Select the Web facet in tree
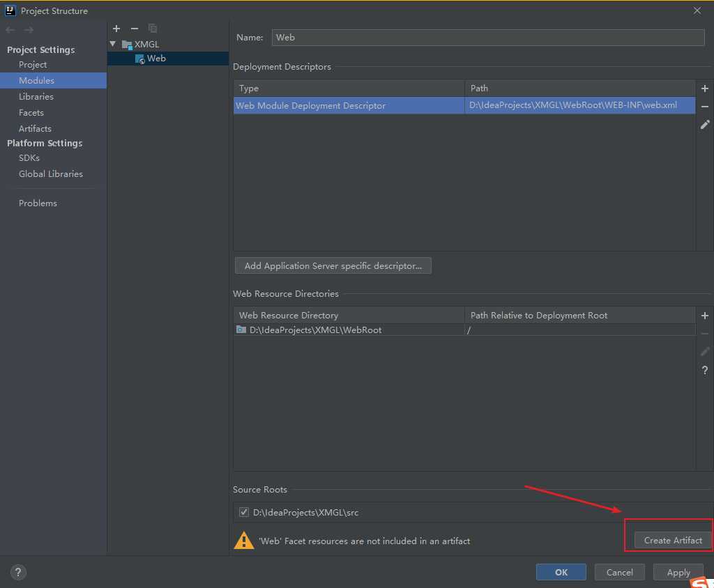The width and height of the screenshot is (714, 588). 156,59
